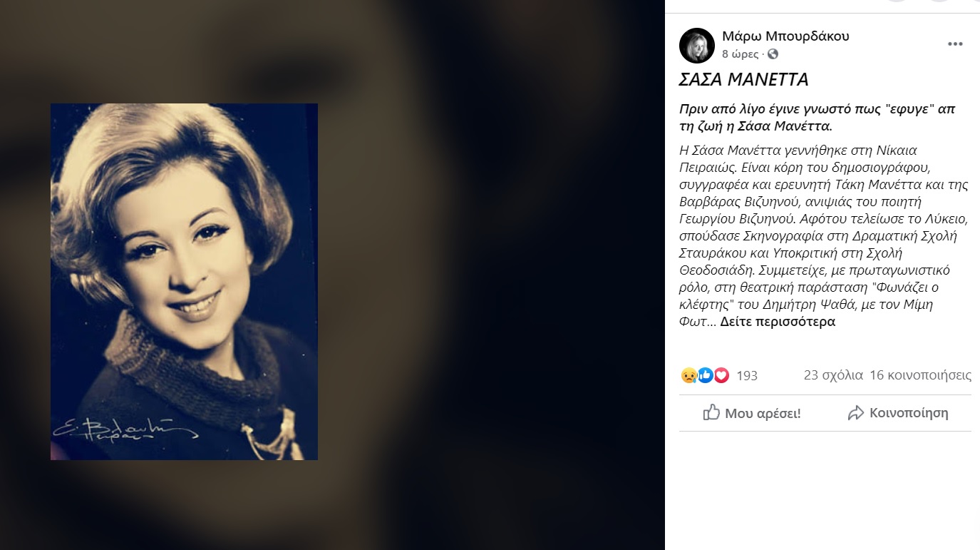Click the ΣΑΣΑ ΜΑΝΕΤΤΑ post heading
The width and height of the screenshot is (980, 550).
(743, 79)
